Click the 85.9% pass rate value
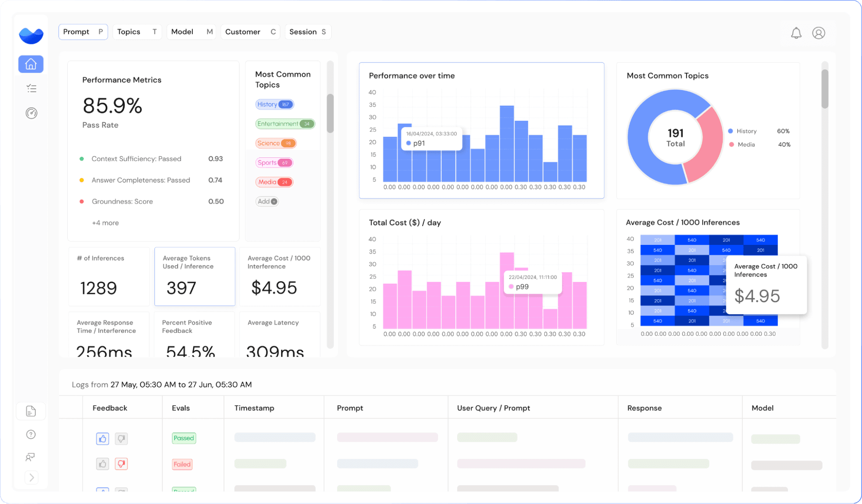 click(113, 106)
